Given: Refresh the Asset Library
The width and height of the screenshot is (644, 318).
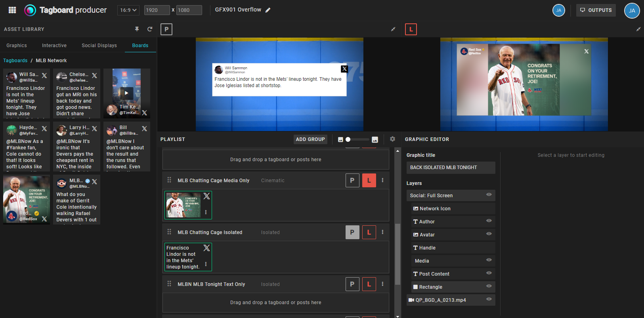Looking at the screenshot, I should tap(150, 29).
